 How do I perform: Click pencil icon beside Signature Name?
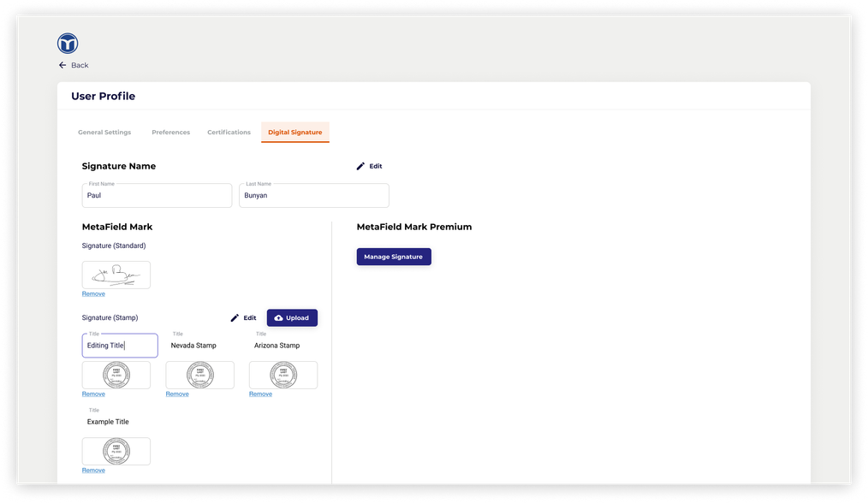tap(360, 166)
